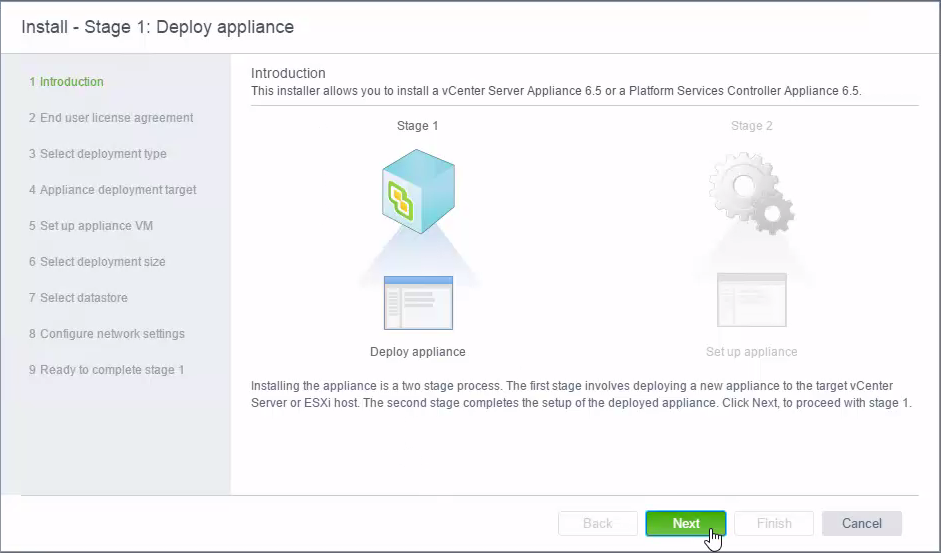The height and width of the screenshot is (553, 941).
Task: Click the 'Stage 1' label
Action: click(418, 126)
